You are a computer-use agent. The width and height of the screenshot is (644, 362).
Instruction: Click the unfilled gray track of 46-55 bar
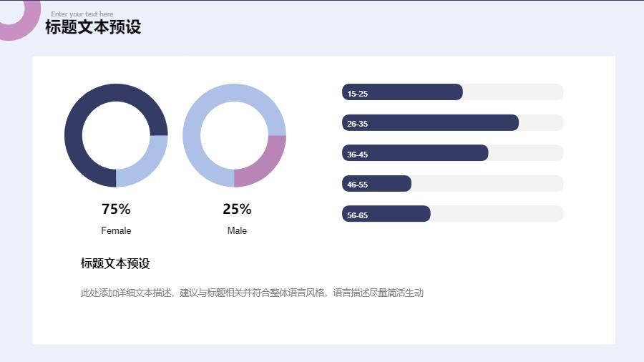(x=487, y=184)
